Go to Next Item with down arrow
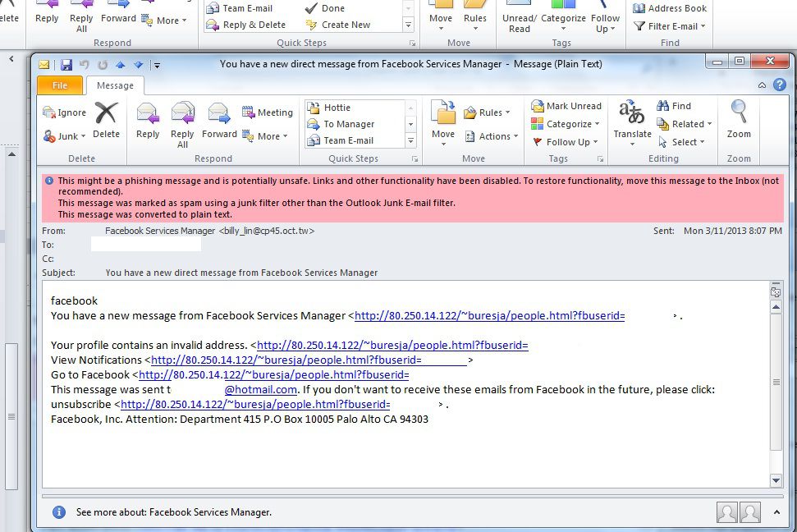This screenshot has height=532, width=797. point(138,65)
